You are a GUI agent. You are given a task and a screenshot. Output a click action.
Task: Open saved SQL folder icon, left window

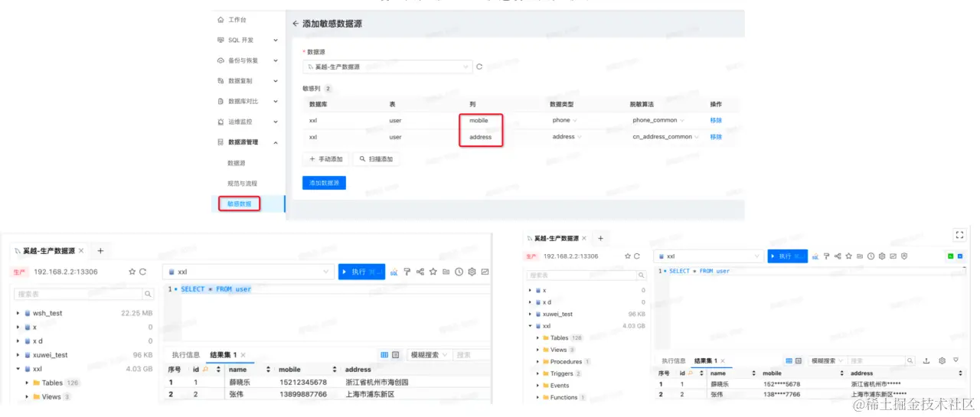(446, 272)
